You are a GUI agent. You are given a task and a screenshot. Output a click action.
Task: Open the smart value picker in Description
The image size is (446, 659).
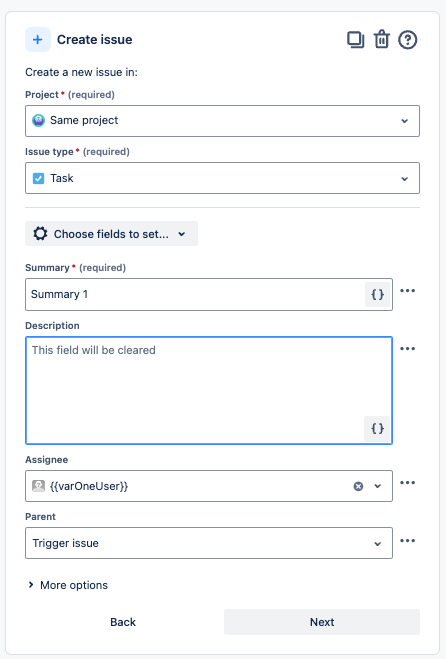click(x=377, y=429)
